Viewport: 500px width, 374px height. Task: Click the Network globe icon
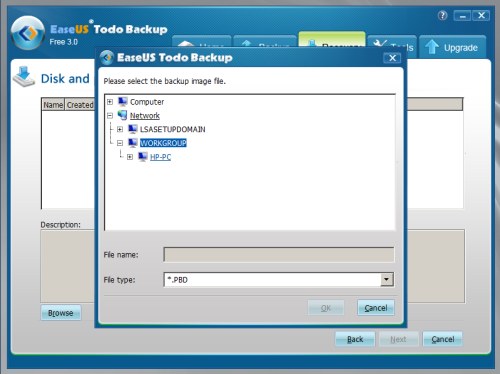click(122, 115)
